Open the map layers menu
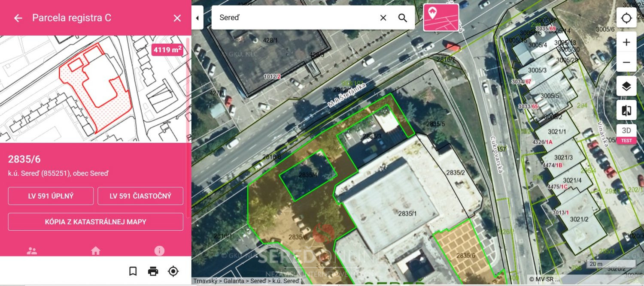644x286 pixels. (626, 86)
